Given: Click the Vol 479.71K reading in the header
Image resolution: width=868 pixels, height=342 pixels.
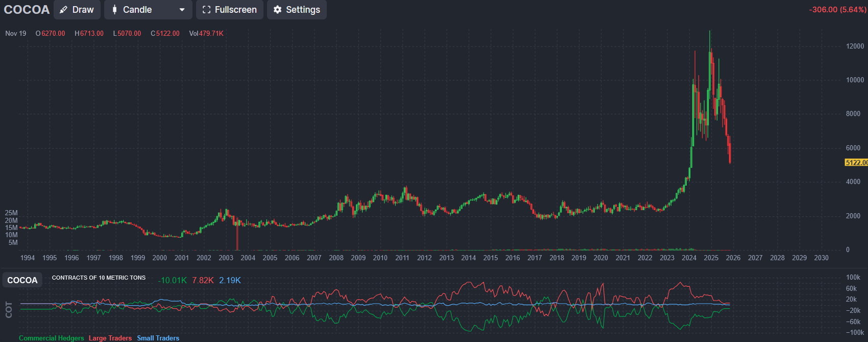Looking at the screenshot, I should click(206, 33).
